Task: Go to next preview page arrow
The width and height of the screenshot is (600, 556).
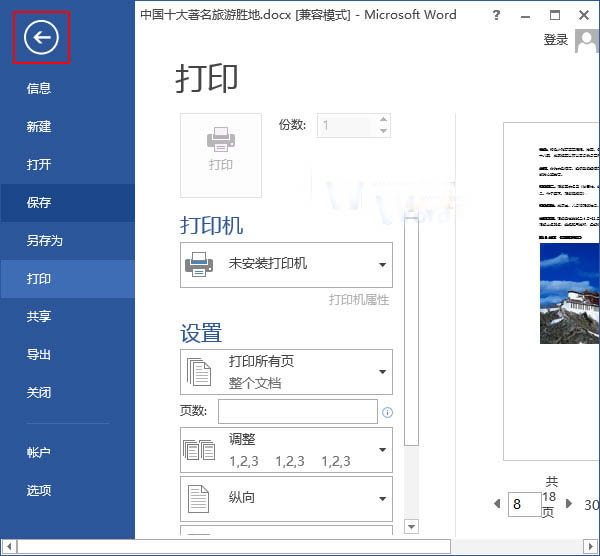Action: pyautogui.click(x=569, y=504)
